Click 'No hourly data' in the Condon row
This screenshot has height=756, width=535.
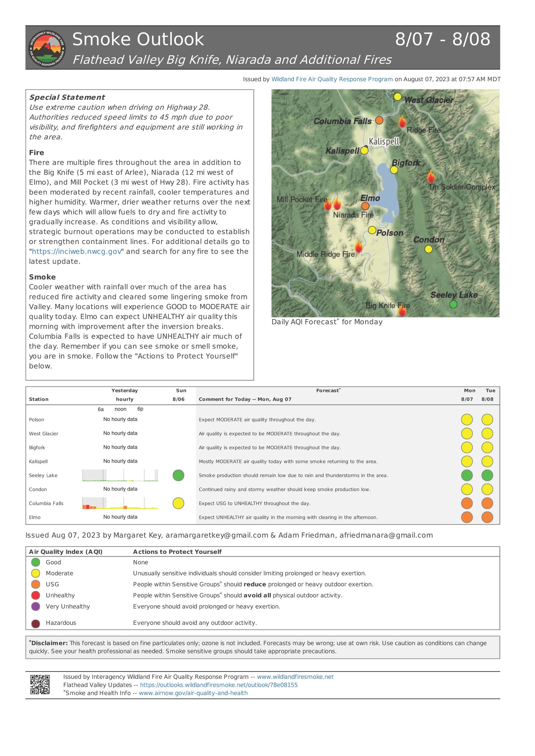(x=120, y=489)
